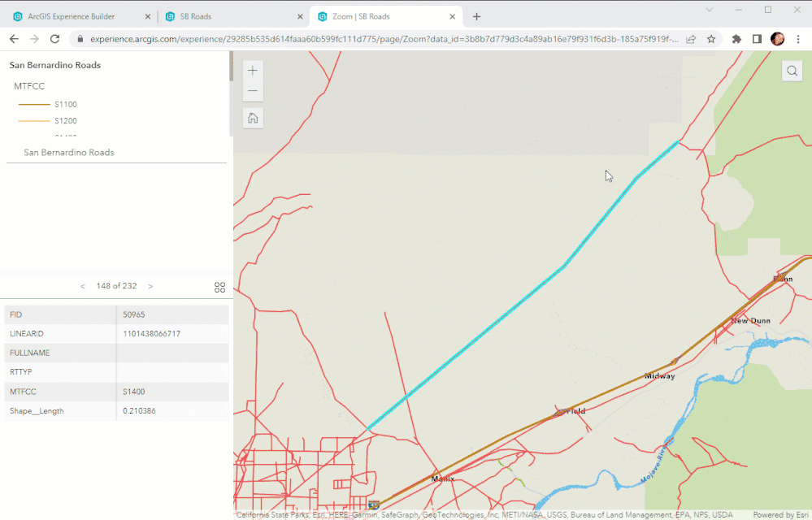Go to next feature record
The width and height of the screenshot is (812, 520).
(150, 286)
